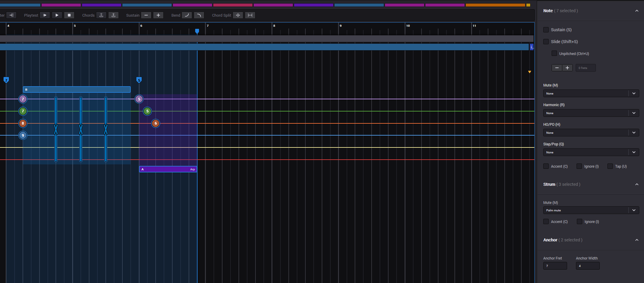The image size is (644, 283).
Task: Click the Playtest play button
Action: 57,15
